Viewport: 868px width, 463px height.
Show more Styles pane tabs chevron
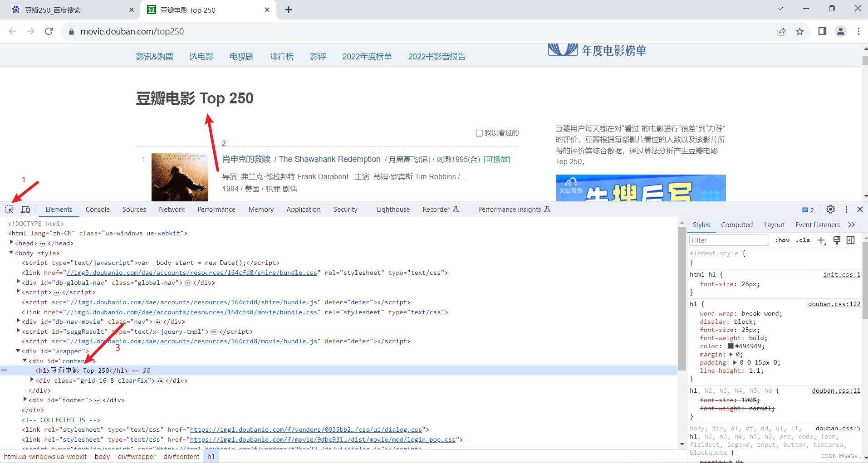[x=851, y=225]
